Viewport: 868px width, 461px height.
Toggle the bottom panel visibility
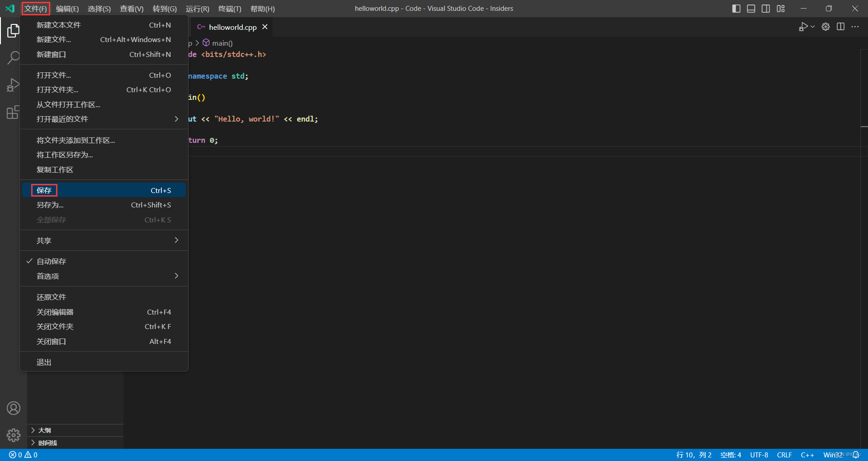click(x=751, y=8)
